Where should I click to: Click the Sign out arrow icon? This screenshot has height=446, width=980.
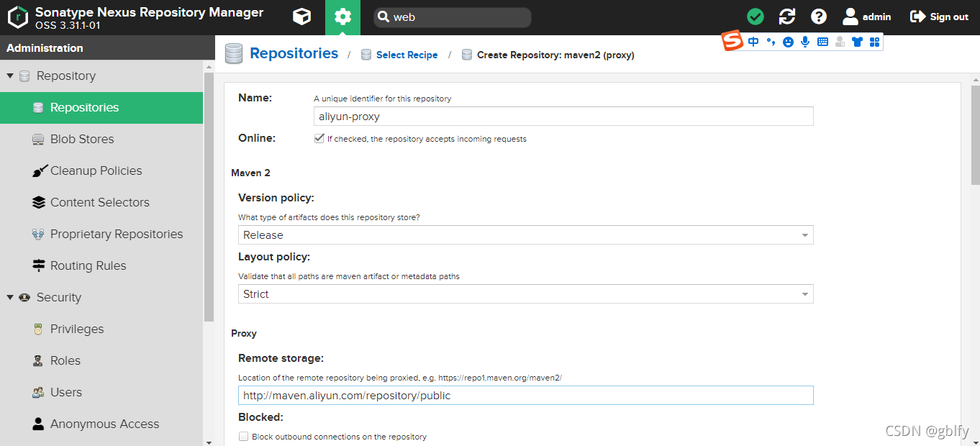917,17
